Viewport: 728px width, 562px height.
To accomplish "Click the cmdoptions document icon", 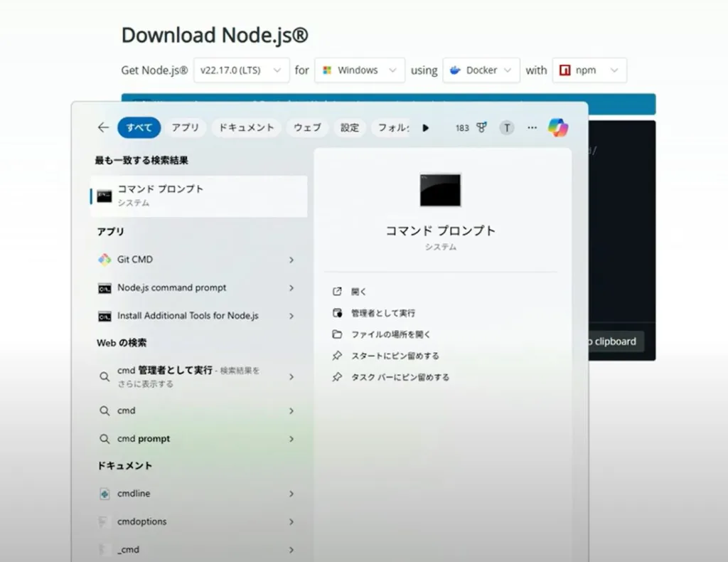I will 105,521.
